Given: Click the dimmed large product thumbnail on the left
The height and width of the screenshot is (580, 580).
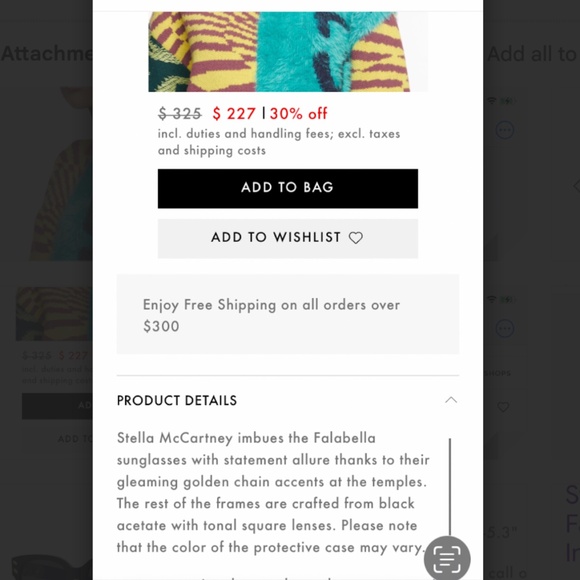Looking at the screenshot, I should click(61, 174).
